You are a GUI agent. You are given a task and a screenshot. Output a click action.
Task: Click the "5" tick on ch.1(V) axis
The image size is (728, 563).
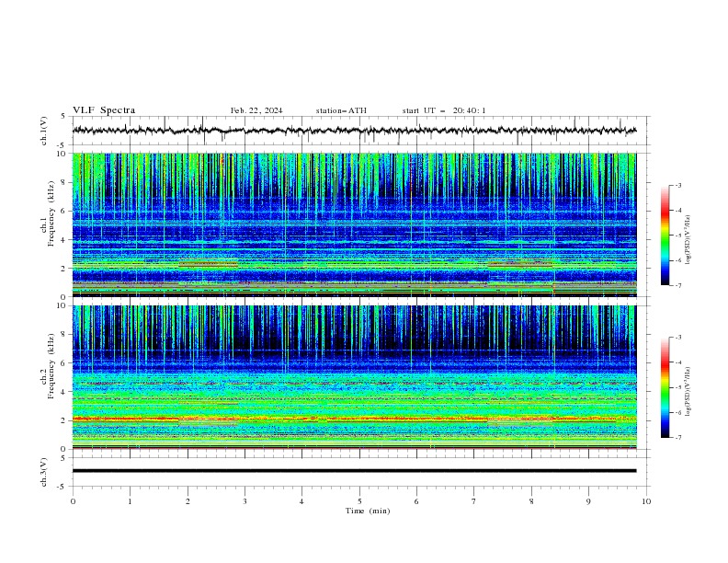click(x=63, y=116)
